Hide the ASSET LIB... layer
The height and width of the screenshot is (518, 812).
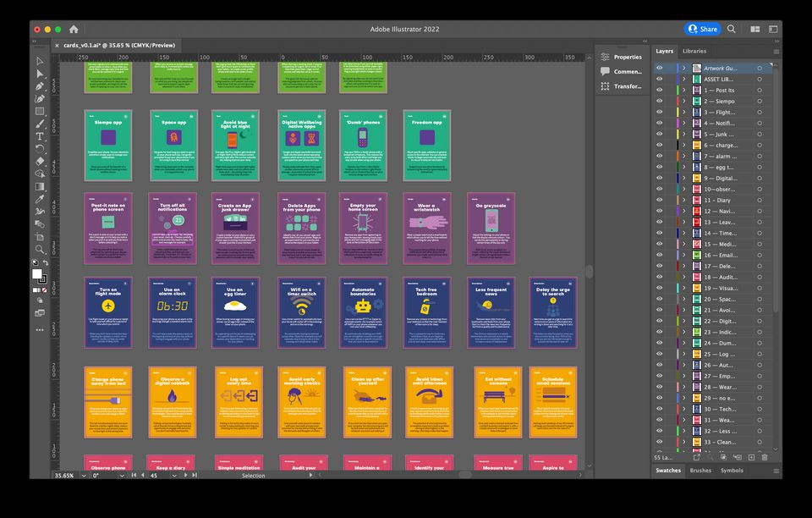pos(659,79)
